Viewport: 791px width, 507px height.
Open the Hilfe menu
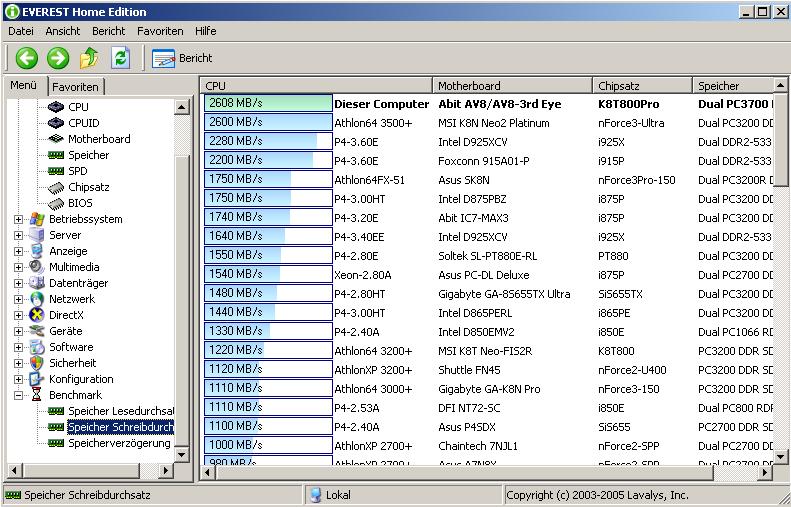pyautogui.click(x=206, y=31)
